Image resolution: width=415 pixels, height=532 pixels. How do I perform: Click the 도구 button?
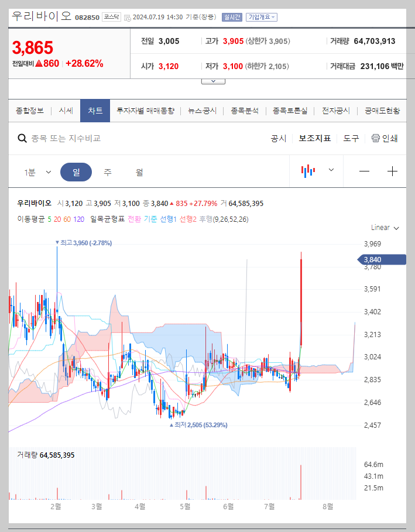click(351, 139)
